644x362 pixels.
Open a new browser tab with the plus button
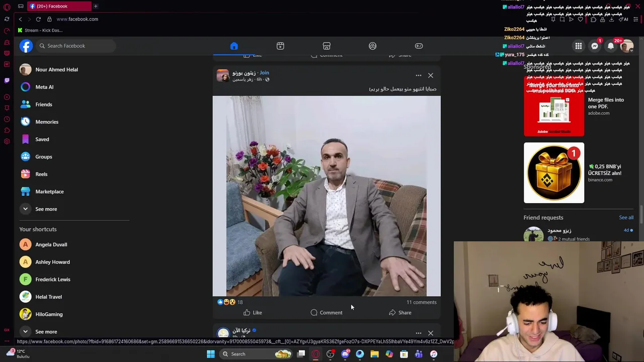(96, 6)
